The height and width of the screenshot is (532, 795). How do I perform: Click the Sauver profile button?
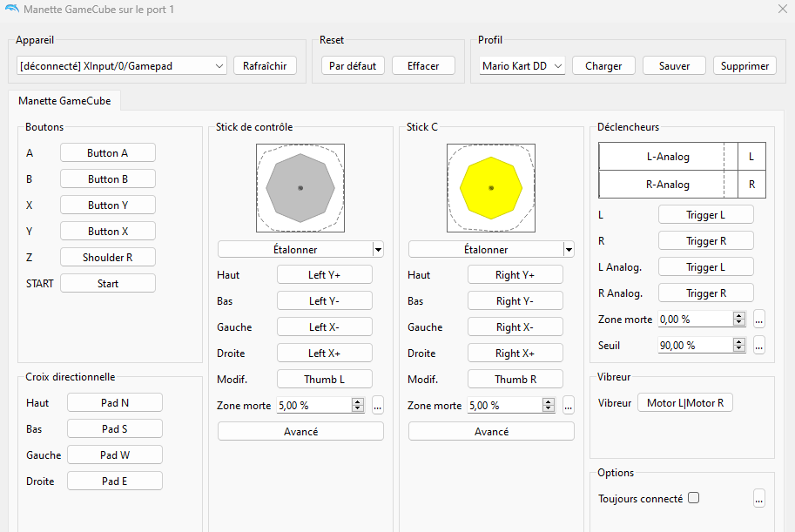(x=674, y=65)
